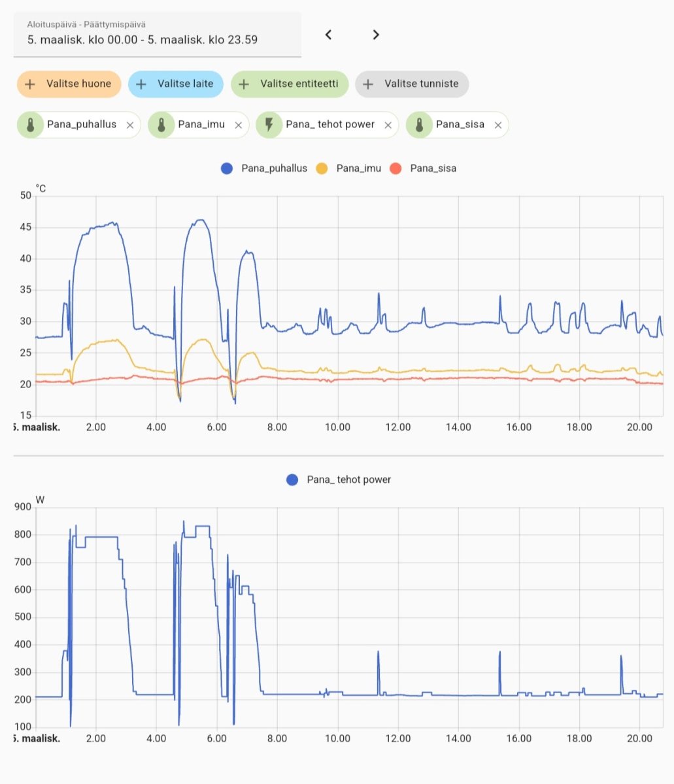
Task: Remove the Pana_sisa entity chip
Action: [497, 125]
